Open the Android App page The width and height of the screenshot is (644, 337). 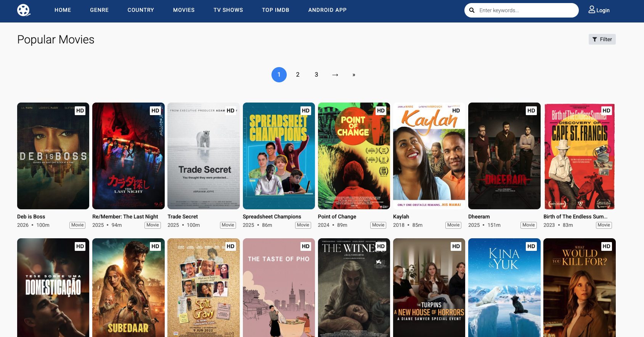[x=328, y=10]
